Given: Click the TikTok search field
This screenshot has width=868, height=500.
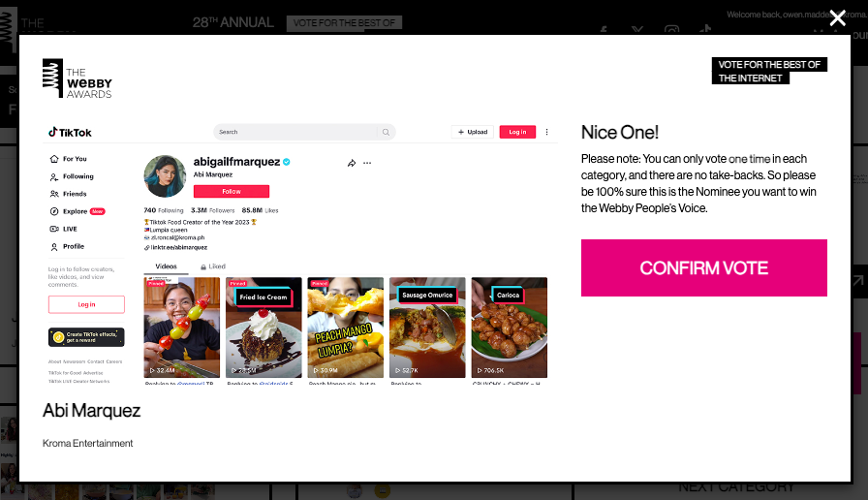Looking at the screenshot, I should [x=296, y=132].
